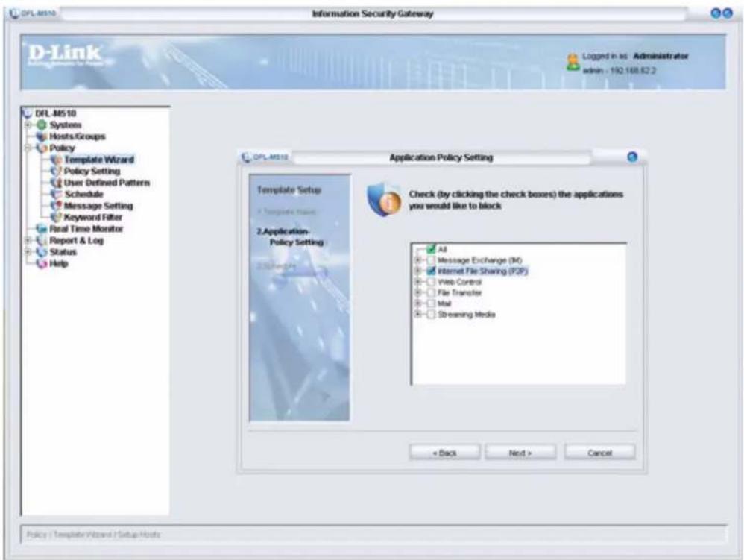This screenshot has width=744, height=560.
Task: Click the Application Policy Setting wizard step
Action: [x=291, y=237]
